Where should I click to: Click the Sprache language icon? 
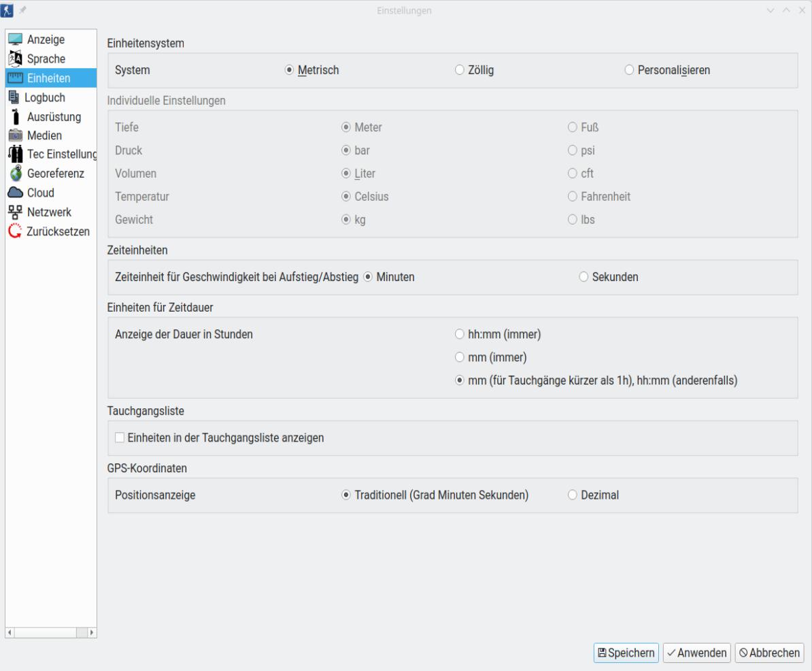[x=15, y=59]
